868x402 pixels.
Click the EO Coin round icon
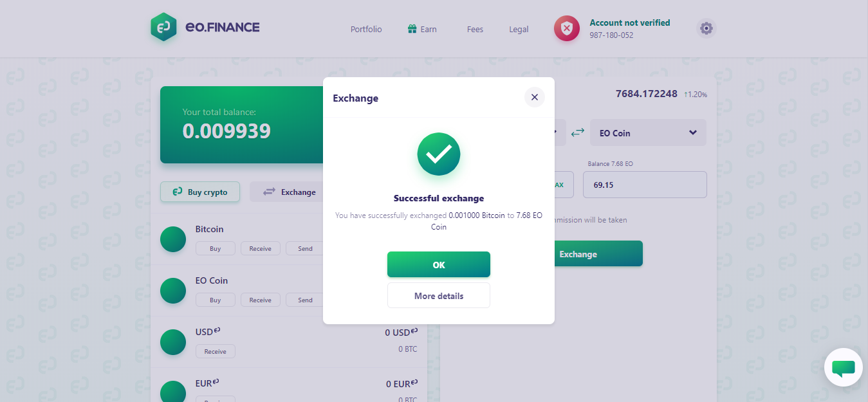(173, 291)
